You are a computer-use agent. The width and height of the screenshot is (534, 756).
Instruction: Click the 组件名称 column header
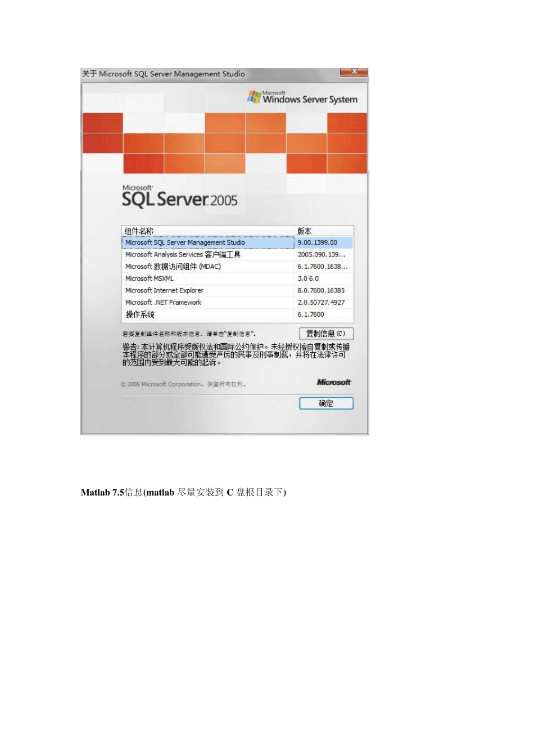point(208,231)
